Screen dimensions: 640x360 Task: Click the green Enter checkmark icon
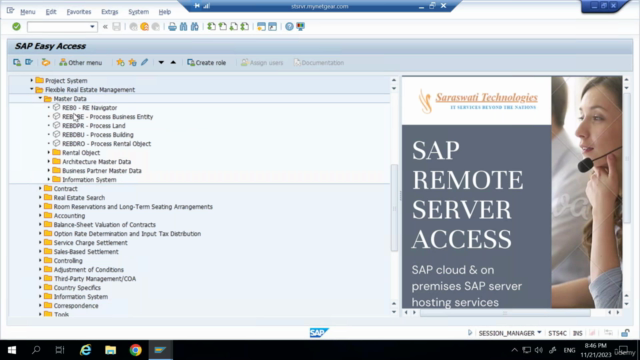[16, 27]
